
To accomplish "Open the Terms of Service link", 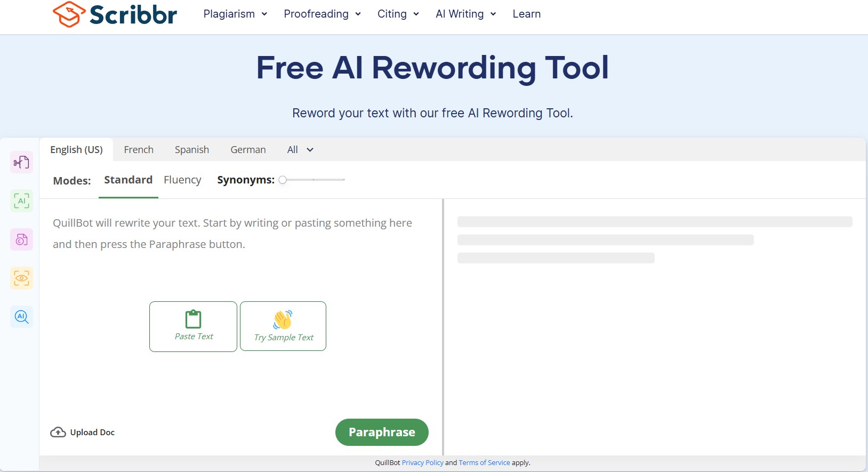I will (484, 463).
